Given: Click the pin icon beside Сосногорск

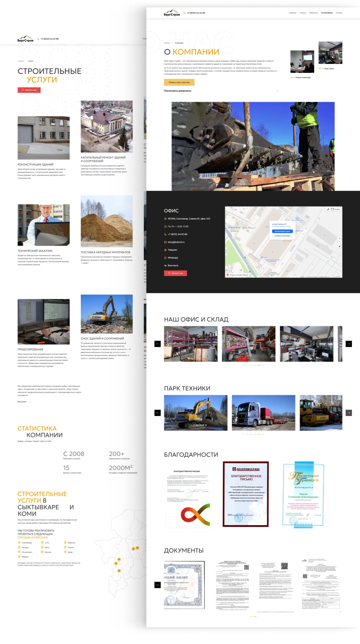Looking at the screenshot, I should click(x=19, y=552).
